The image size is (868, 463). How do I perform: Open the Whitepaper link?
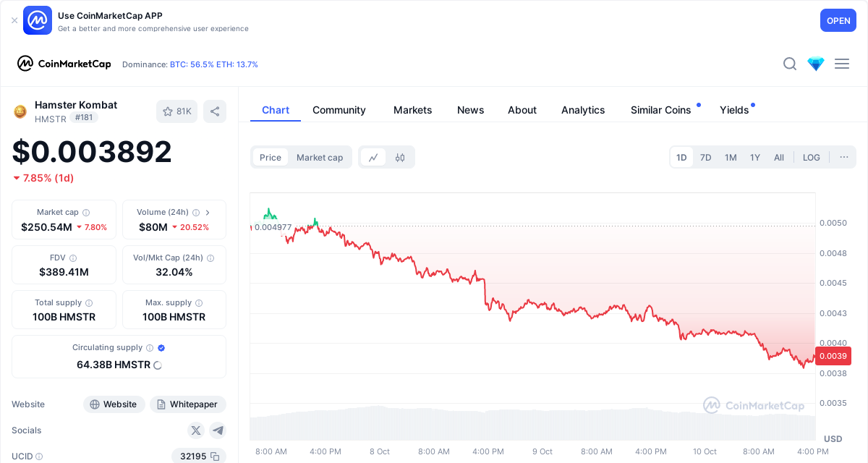pyautogui.click(x=188, y=404)
